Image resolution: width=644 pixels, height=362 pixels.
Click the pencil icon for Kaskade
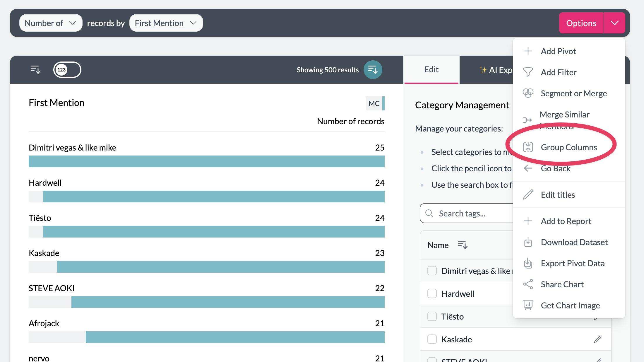pos(597,339)
